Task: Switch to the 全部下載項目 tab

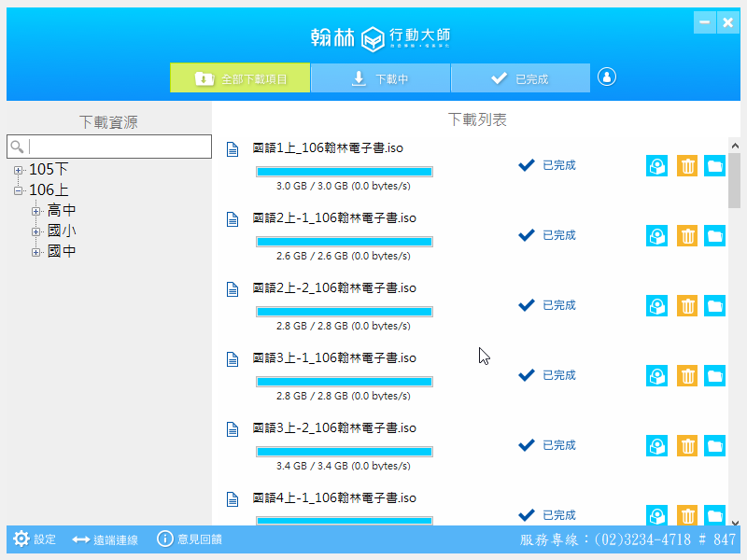Action: 240,77
